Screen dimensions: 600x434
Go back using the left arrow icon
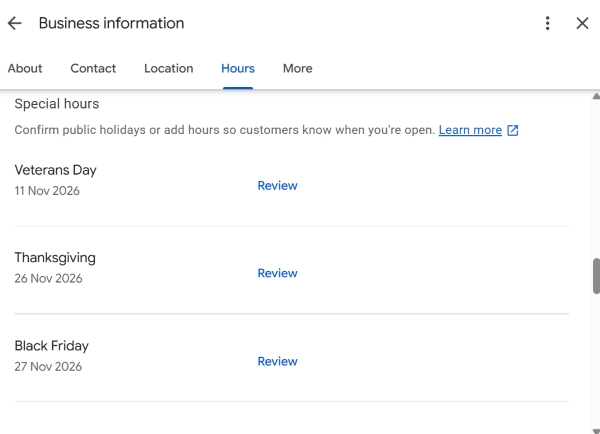pyautogui.click(x=15, y=23)
